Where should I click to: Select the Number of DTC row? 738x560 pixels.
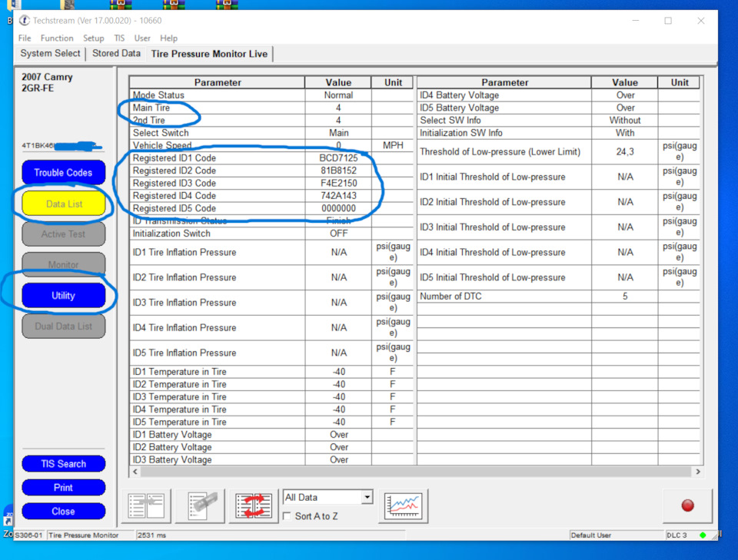(x=558, y=297)
